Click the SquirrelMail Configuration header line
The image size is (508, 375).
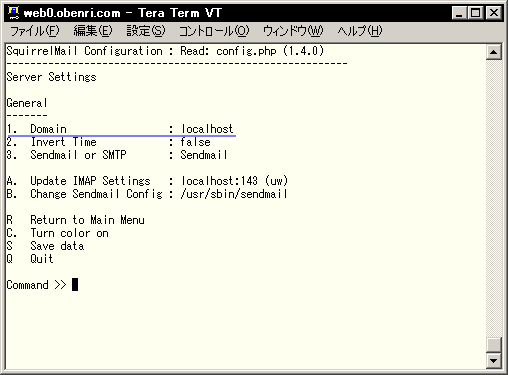pyautogui.click(x=165, y=51)
